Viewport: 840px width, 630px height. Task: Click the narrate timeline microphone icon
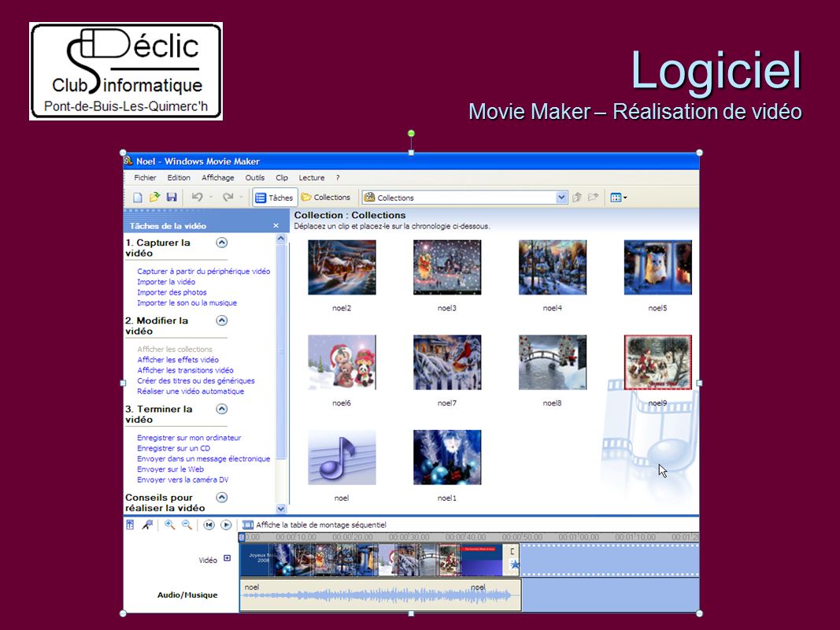(147, 525)
